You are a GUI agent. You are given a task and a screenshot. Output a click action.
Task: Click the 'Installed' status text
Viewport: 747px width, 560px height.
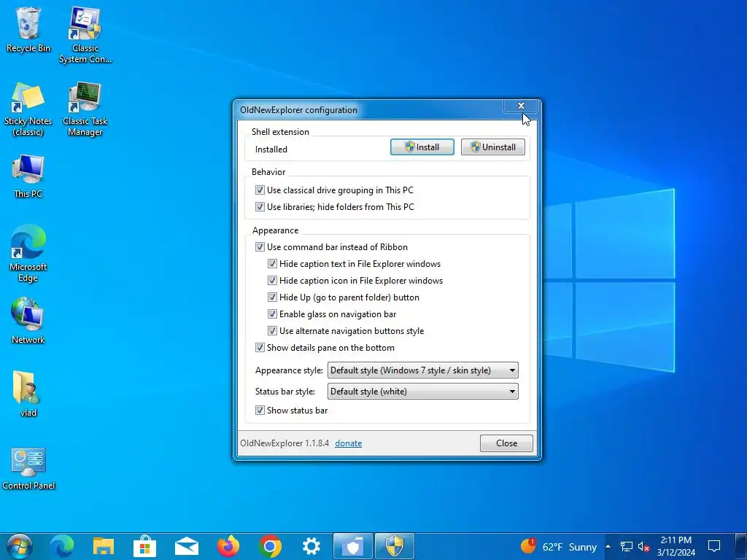pyautogui.click(x=271, y=149)
